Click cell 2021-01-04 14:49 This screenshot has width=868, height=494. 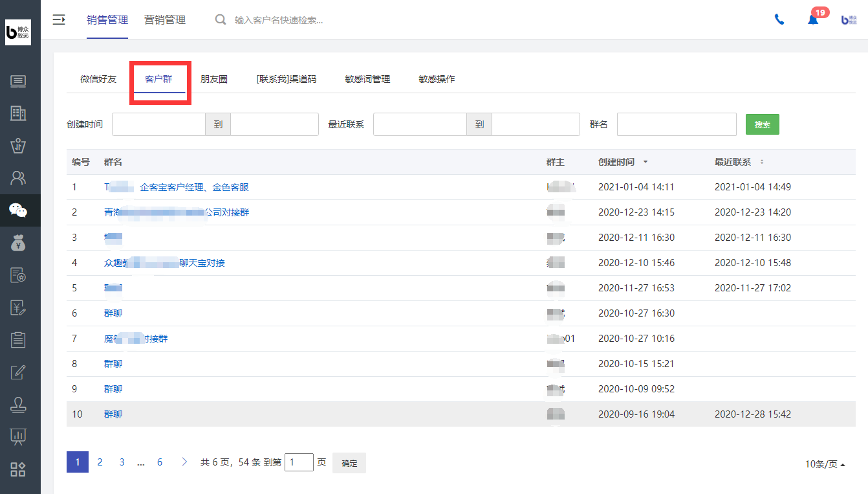click(x=753, y=187)
